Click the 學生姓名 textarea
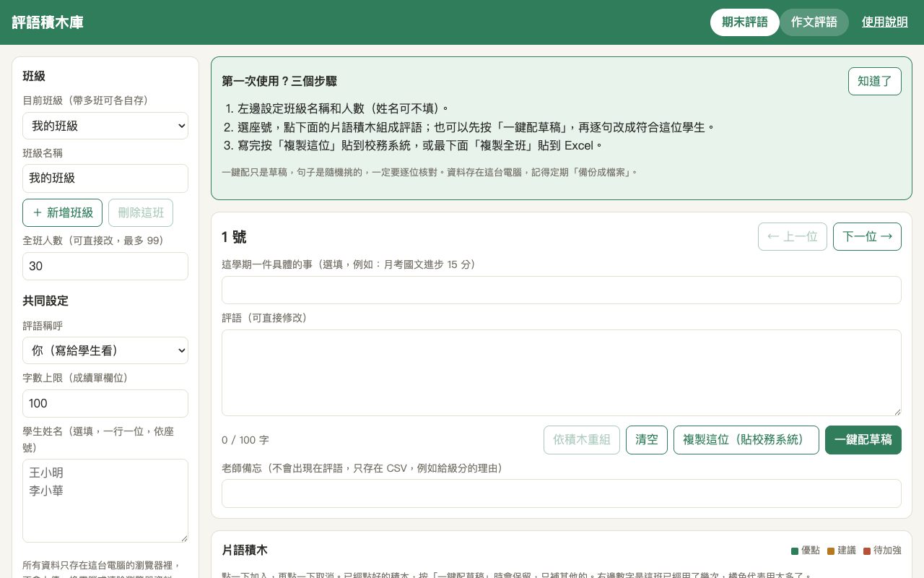This screenshot has height=578, width=924. (x=105, y=501)
